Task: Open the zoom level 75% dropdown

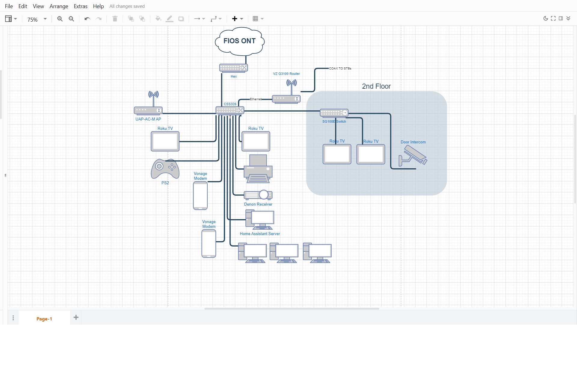Action: (36, 19)
